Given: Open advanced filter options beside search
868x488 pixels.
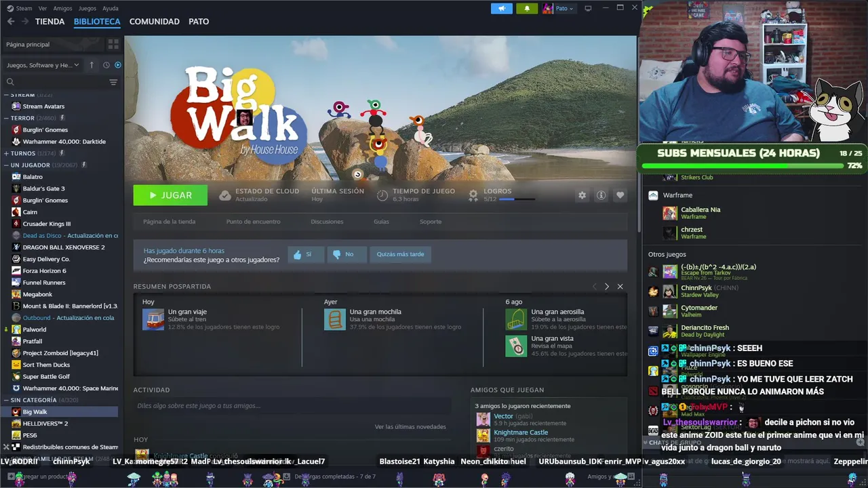Looking at the screenshot, I should (x=113, y=82).
